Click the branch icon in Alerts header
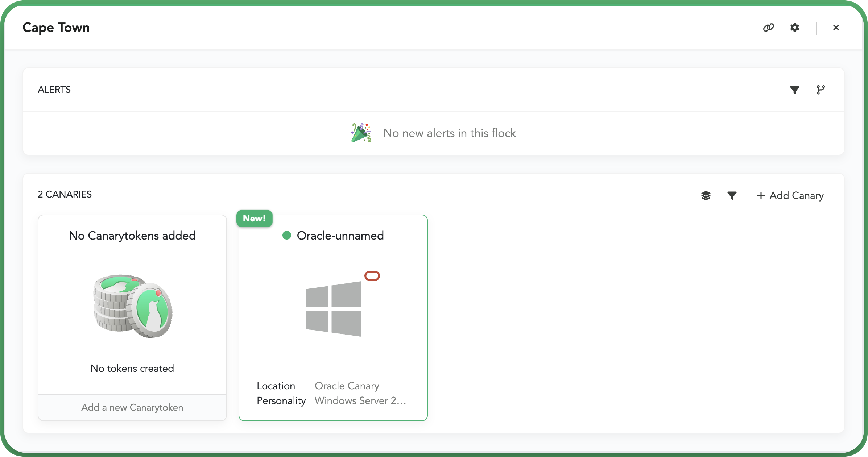The height and width of the screenshot is (457, 868). 821,90
